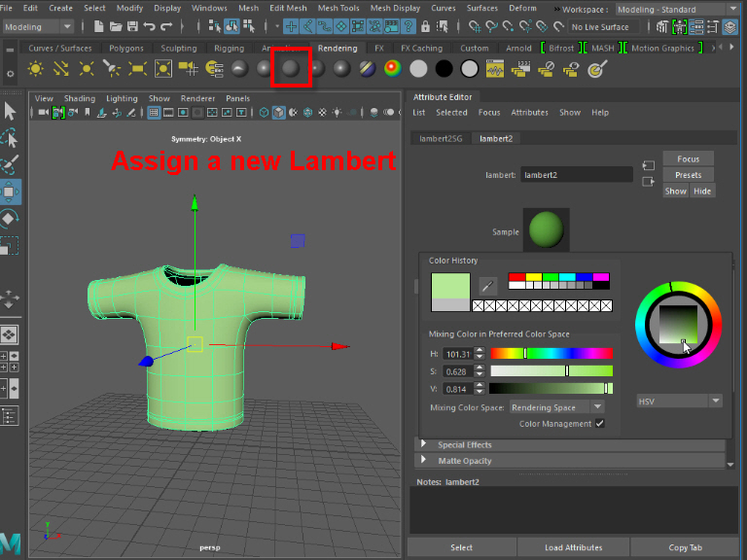This screenshot has height=560, width=747.
Task: Pick the Rotate tool in toolbox
Action: [10, 218]
